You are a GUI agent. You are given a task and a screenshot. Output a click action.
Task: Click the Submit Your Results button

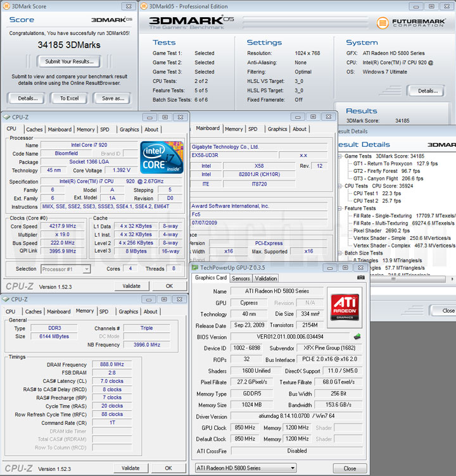tap(69, 61)
